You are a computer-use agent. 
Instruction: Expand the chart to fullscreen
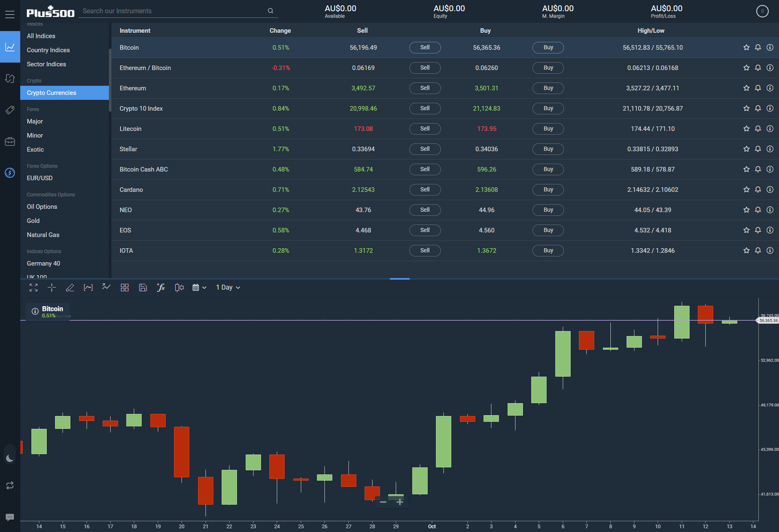pos(34,288)
